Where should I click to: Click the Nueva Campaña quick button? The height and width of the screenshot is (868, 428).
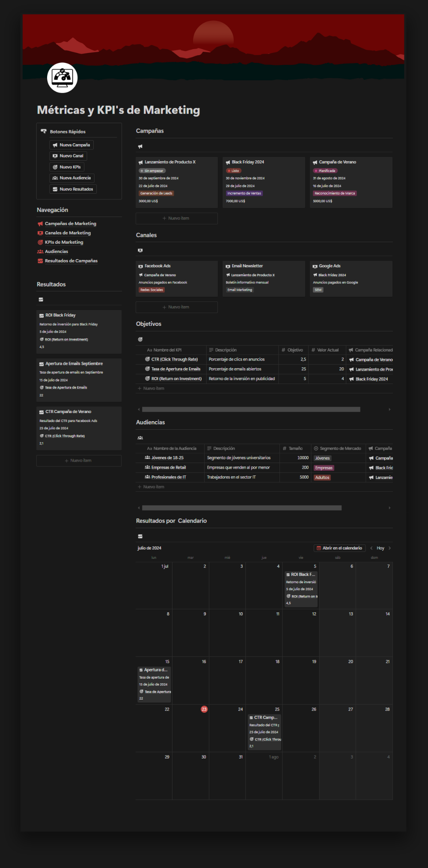(71, 145)
